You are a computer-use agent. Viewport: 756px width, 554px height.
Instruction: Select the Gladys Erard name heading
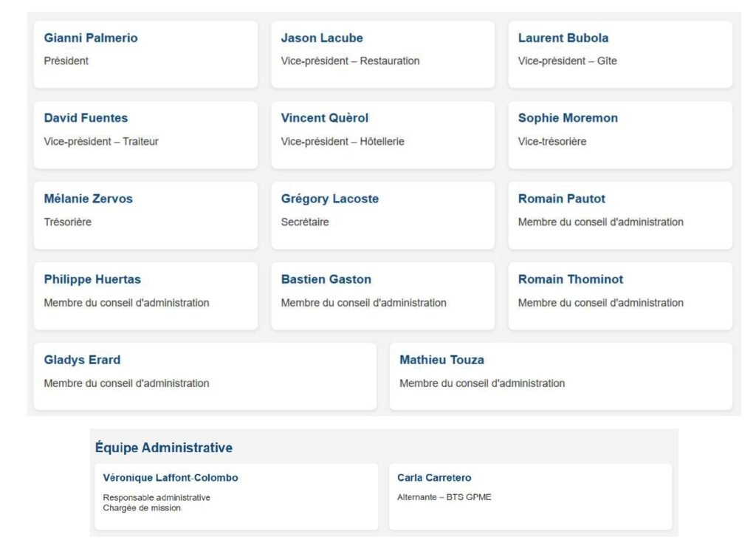tap(82, 360)
